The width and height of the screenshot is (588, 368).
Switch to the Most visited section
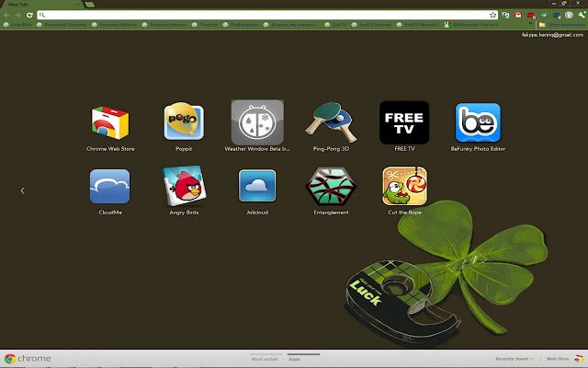[265, 359]
